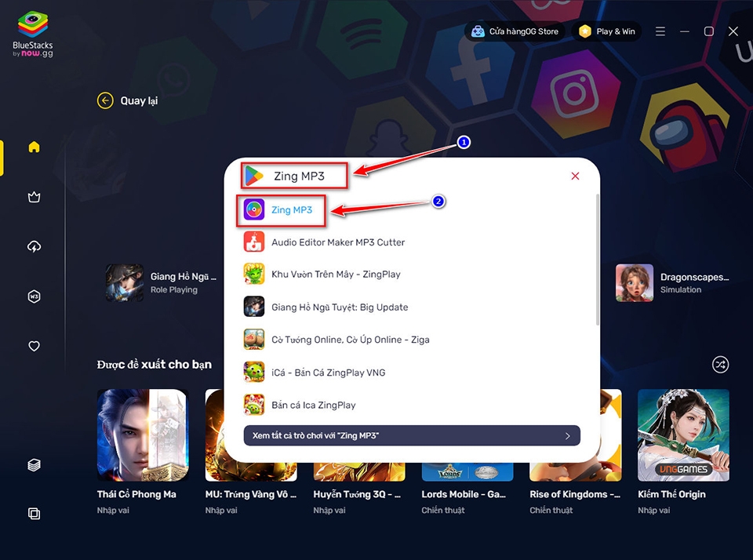Image resolution: width=753 pixels, height=560 pixels.
Task: Maximize the BlueStacks window
Action: click(709, 31)
